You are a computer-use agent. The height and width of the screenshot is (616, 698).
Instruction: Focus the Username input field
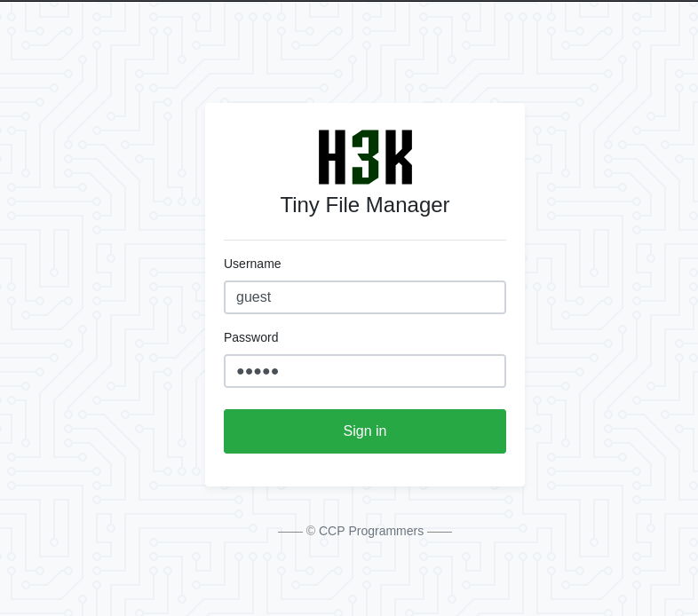pyautogui.click(x=365, y=297)
